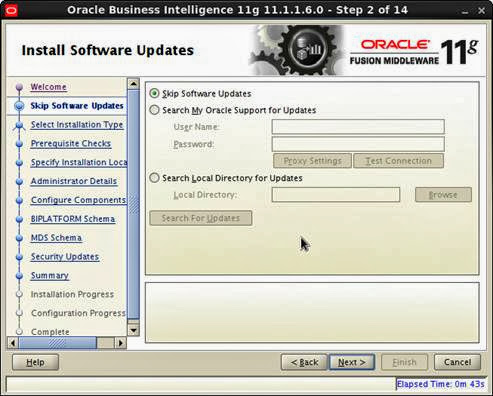Click the Password input field
Screen dimensions: 493x396
tap(358, 144)
